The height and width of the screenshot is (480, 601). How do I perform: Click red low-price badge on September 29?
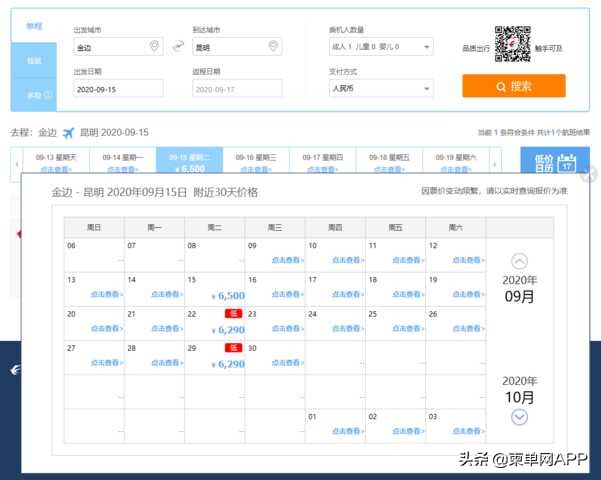[233, 348]
